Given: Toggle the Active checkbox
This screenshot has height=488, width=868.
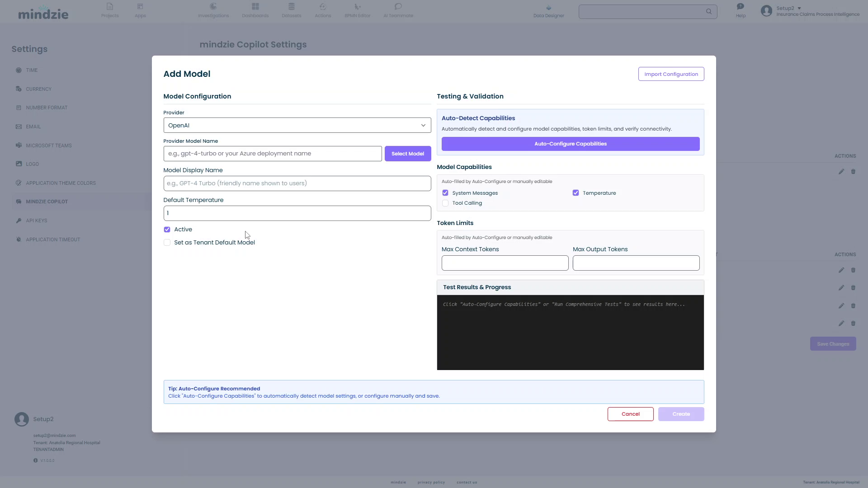Looking at the screenshot, I should click(167, 230).
